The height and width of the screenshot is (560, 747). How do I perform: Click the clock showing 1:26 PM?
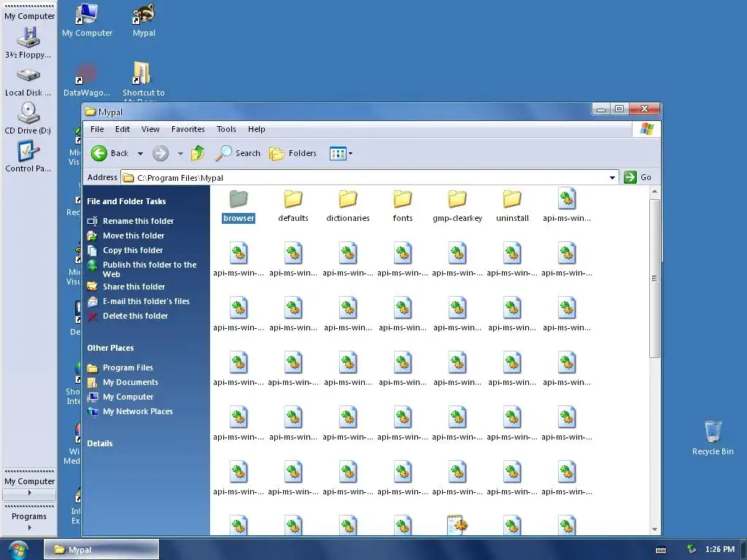720,550
